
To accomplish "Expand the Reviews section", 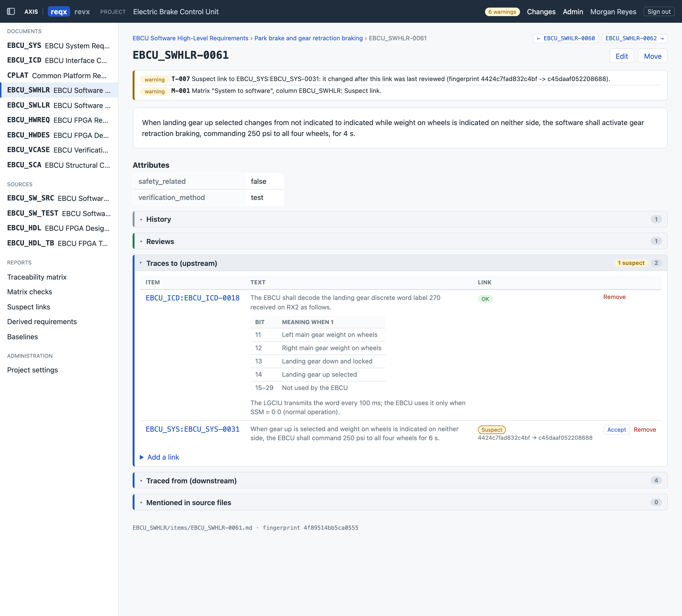I will pyautogui.click(x=400, y=241).
